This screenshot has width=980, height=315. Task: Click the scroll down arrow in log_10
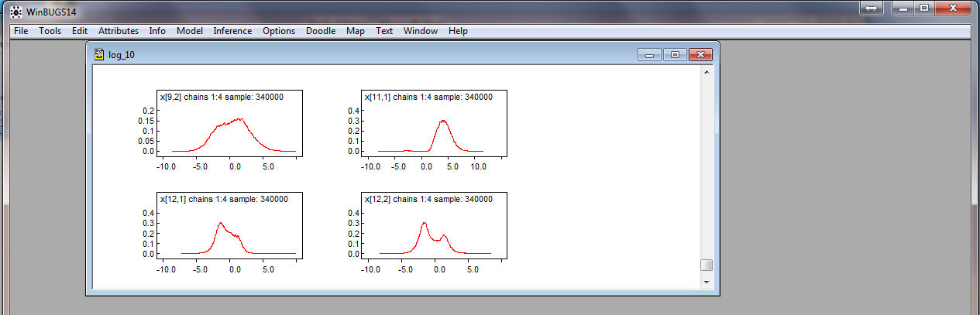[x=706, y=282]
